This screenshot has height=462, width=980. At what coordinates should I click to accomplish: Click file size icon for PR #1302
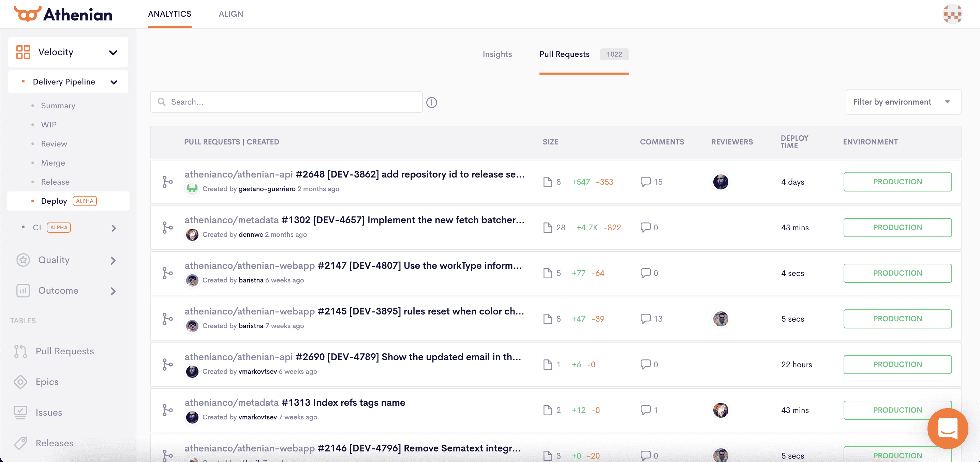point(547,227)
